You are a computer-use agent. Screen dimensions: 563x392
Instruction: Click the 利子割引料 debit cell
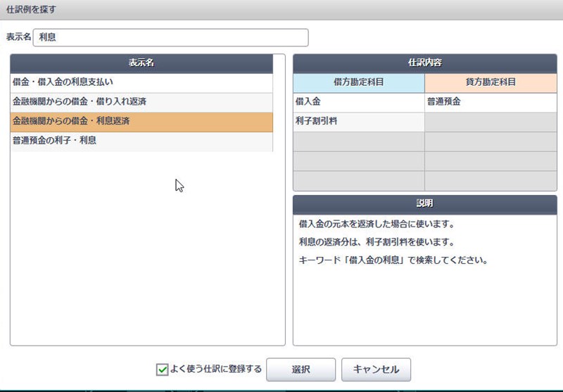tap(359, 122)
